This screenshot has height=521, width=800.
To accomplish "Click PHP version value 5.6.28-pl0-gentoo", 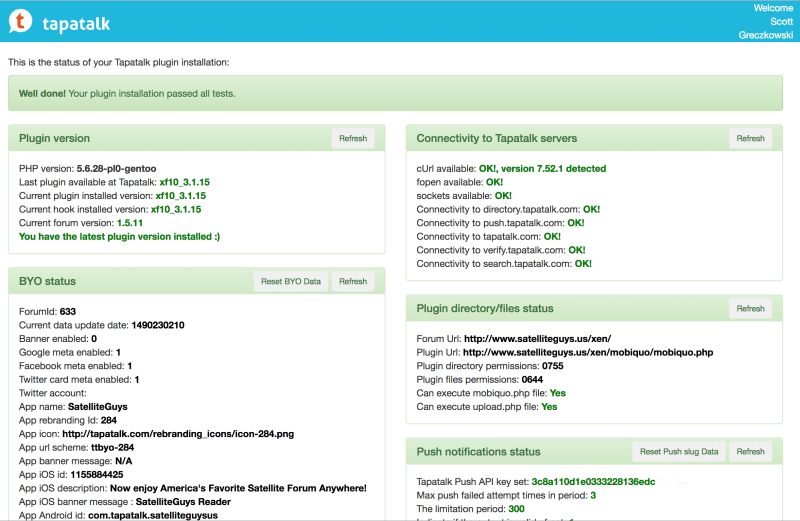I will click(116, 168).
